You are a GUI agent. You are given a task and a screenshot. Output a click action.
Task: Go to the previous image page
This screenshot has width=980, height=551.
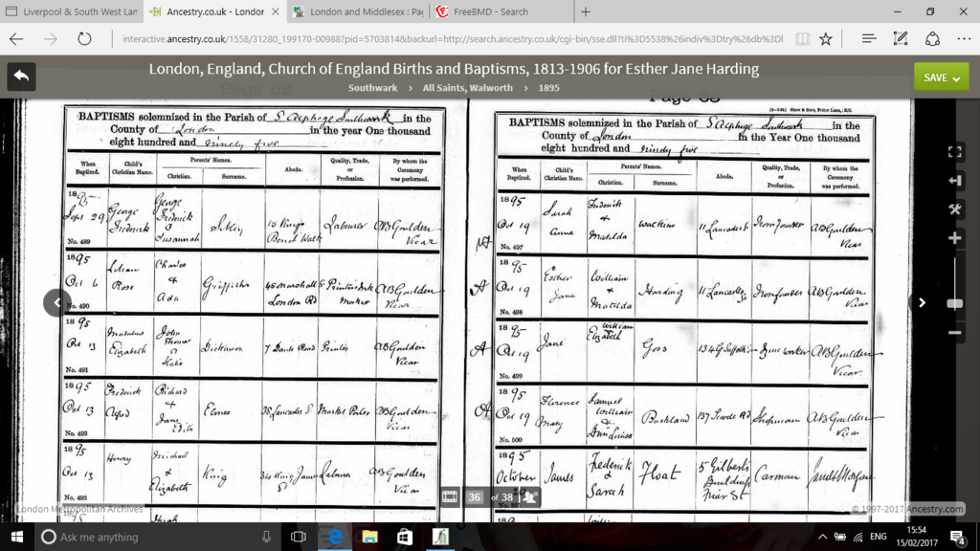click(x=56, y=303)
